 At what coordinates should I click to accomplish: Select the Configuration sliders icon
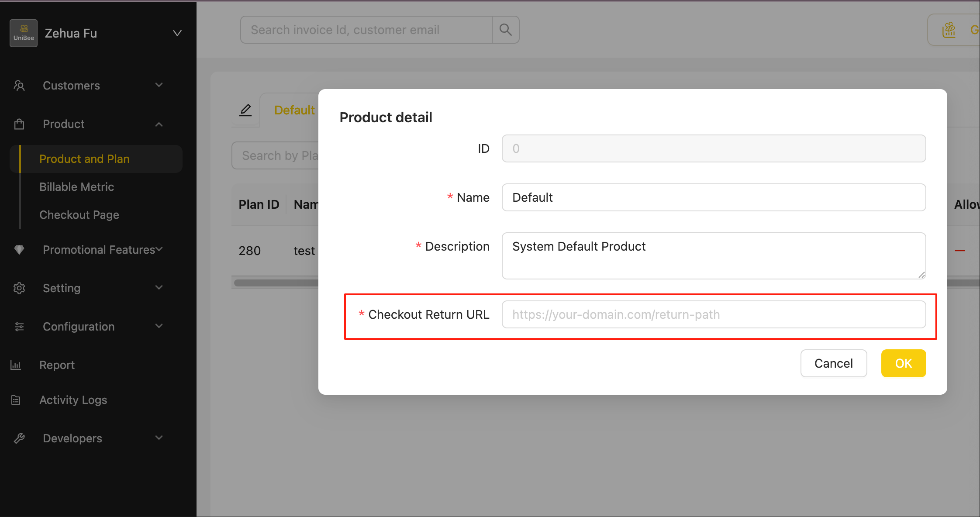[x=19, y=326]
